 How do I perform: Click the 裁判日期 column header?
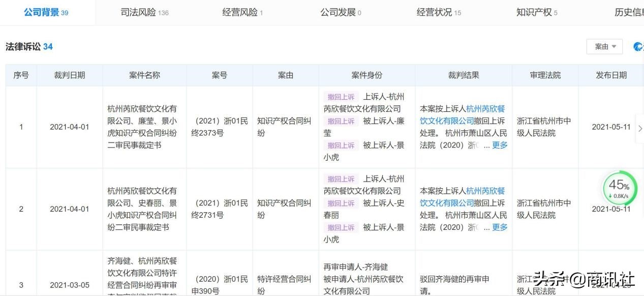coord(69,74)
